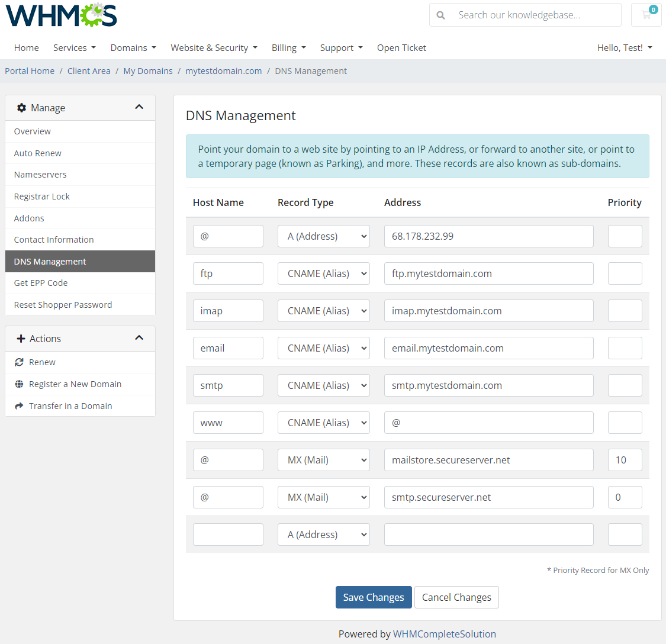Click Cancel Changes button

(456, 597)
